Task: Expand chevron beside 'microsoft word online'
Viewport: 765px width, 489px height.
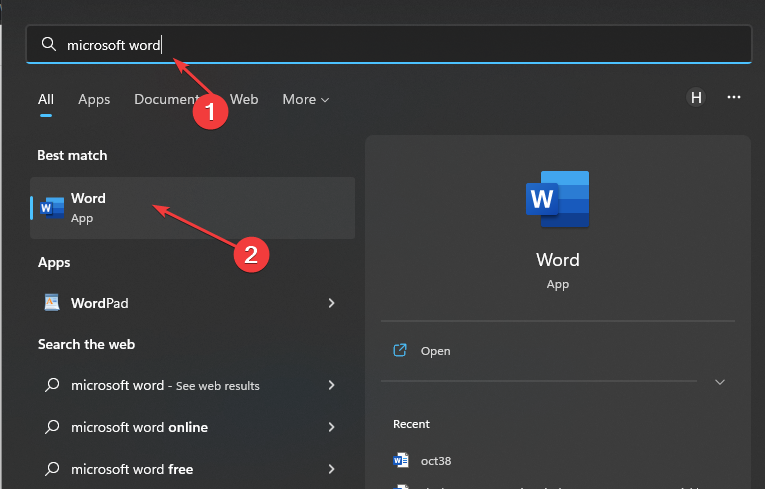Action: [x=331, y=427]
